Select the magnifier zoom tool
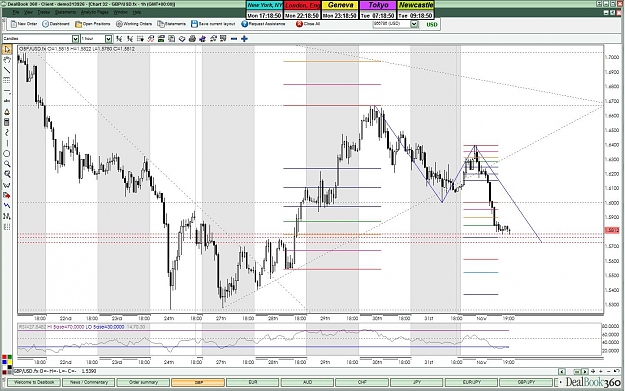This screenshot has width=625, height=391. 7,164
